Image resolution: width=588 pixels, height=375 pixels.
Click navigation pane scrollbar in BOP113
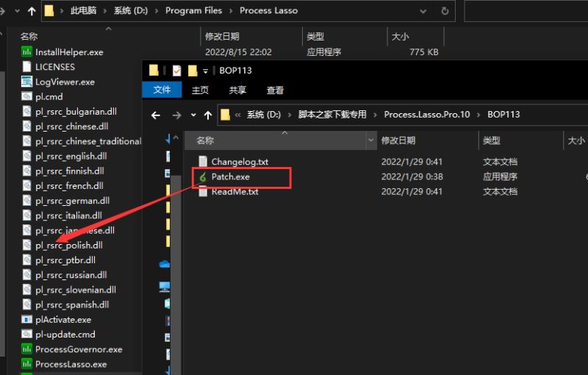[176, 275]
